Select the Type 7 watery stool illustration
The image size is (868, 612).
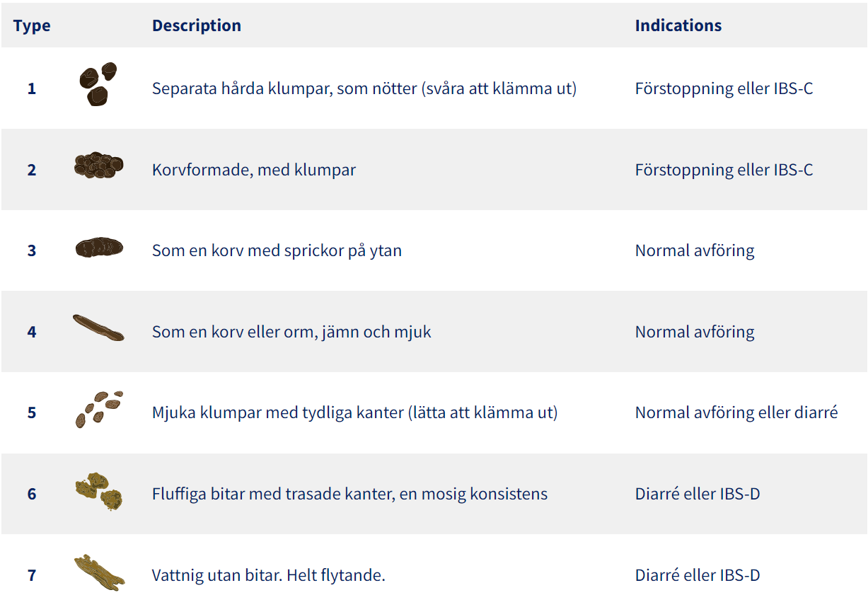pos(99,572)
